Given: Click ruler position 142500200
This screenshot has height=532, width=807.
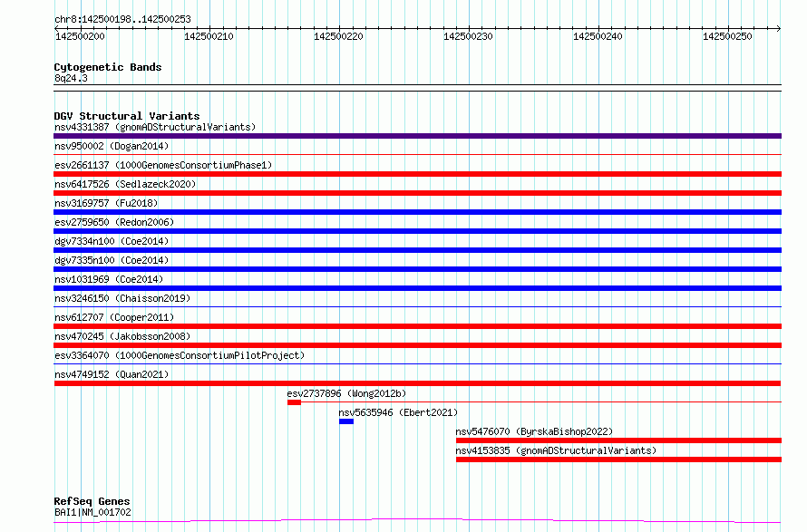Looking at the screenshot, I should click(x=80, y=36).
